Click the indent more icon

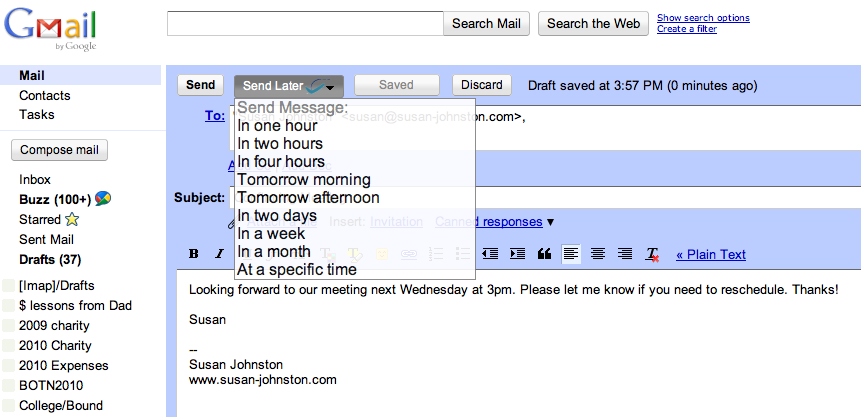pos(517,254)
